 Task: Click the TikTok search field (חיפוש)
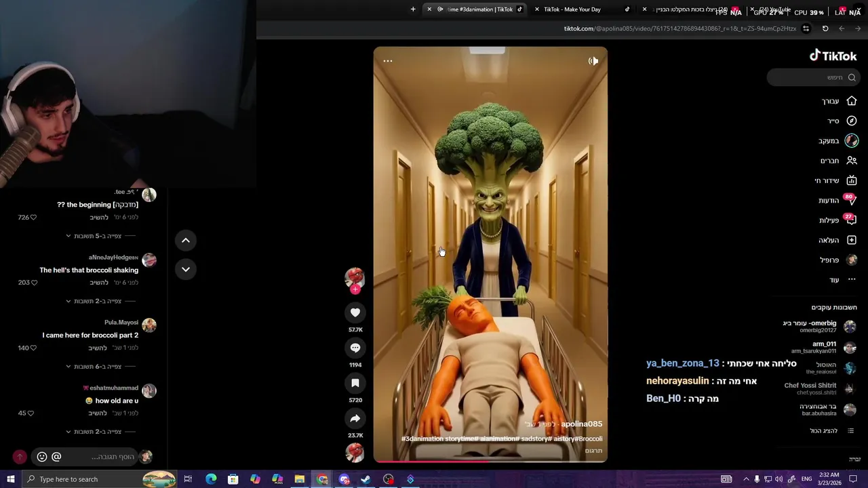[x=814, y=77]
